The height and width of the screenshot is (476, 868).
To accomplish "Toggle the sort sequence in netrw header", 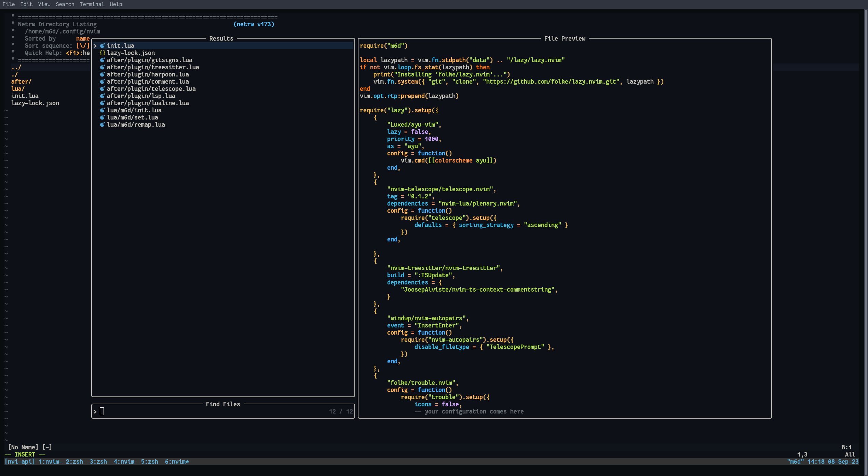I will [x=83, y=45].
